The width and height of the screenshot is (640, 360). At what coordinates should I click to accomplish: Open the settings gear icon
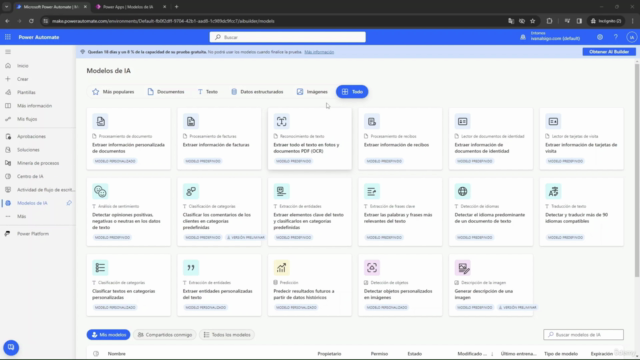pyautogui.click(x=600, y=37)
